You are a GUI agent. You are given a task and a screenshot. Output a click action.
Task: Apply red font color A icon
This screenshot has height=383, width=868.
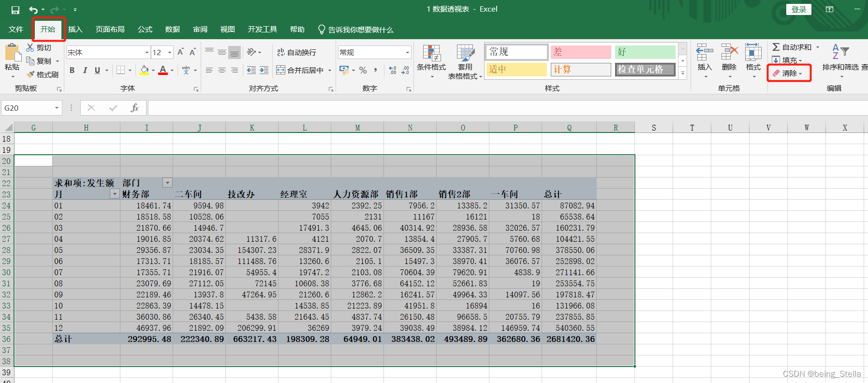[x=163, y=70]
